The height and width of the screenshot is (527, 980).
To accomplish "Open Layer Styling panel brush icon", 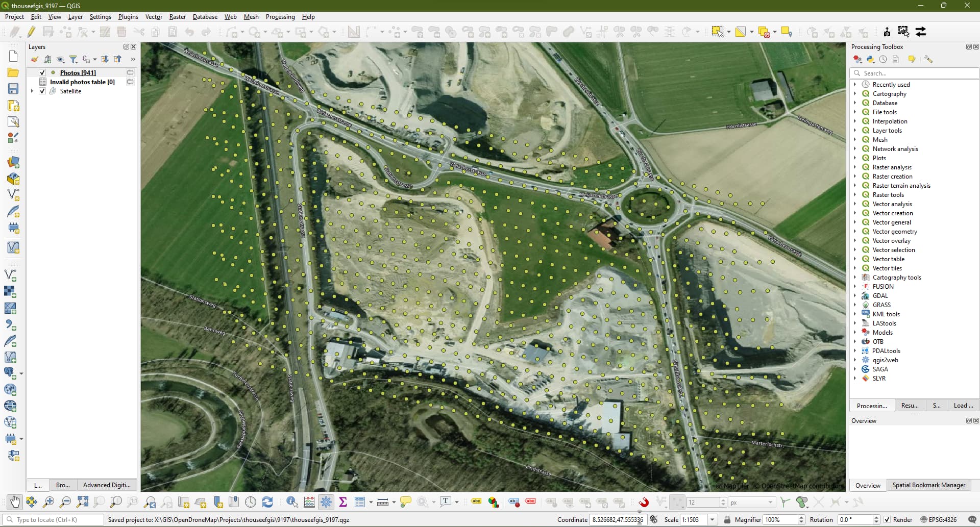I will pos(35,59).
